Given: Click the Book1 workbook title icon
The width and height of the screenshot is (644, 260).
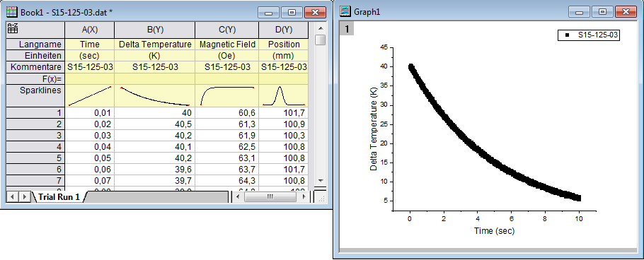Looking at the screenshot, I should [12, 12].
